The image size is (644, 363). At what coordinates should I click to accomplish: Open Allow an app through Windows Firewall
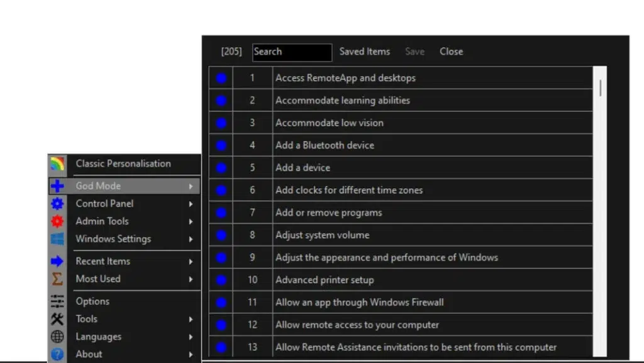tap(359, 302)
